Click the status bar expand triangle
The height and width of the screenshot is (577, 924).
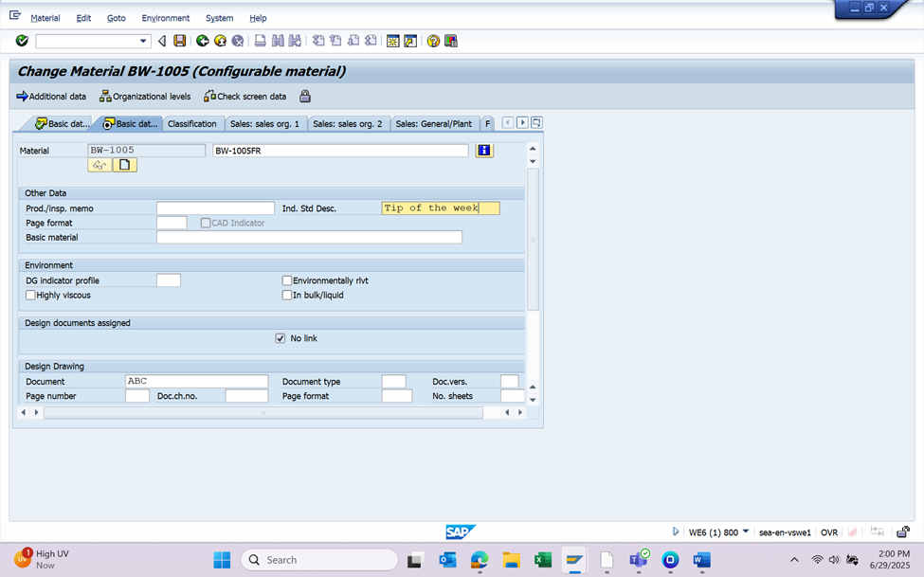pyautogui.click(x=676, y=532)
